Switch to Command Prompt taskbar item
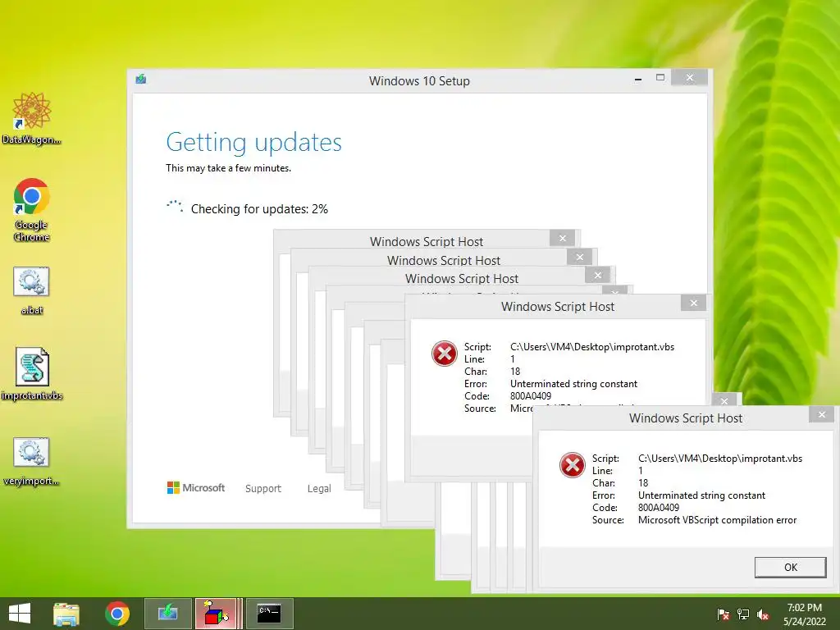Viewport: 840px width, 630px height. click(269, 614)
